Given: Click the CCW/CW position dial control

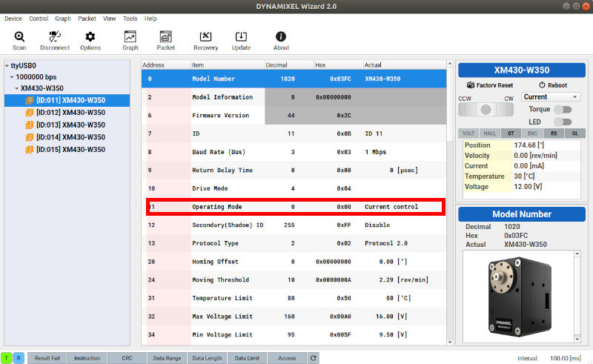Looking at the screenshot, I should [486, 110].
